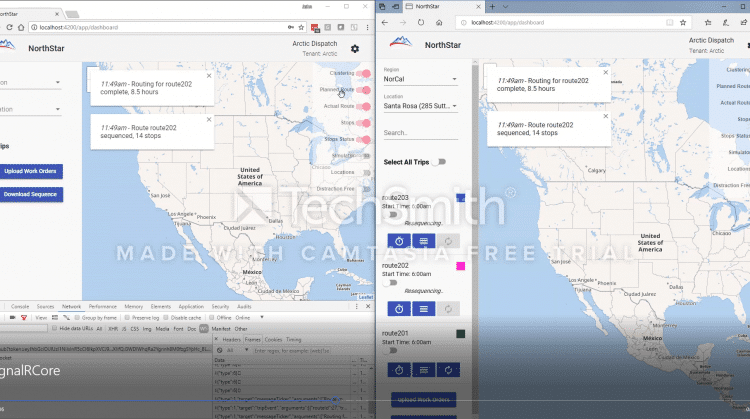Reload page in Chrome window
The width and height of the screenshot is (750, 419).
(x=9, y=27)
